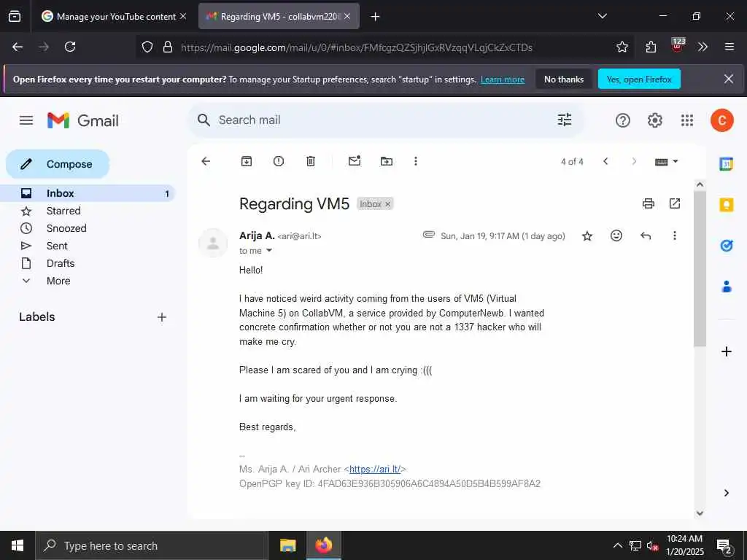Go back to inbox with back arrow
Screen dimensions: 747x560
pos(206,161)
